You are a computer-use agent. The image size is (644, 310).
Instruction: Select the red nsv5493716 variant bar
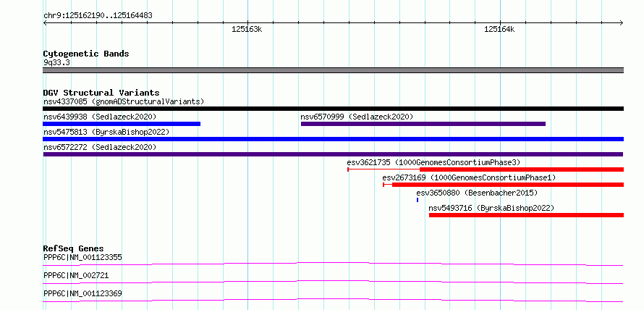tap(526, 215)
